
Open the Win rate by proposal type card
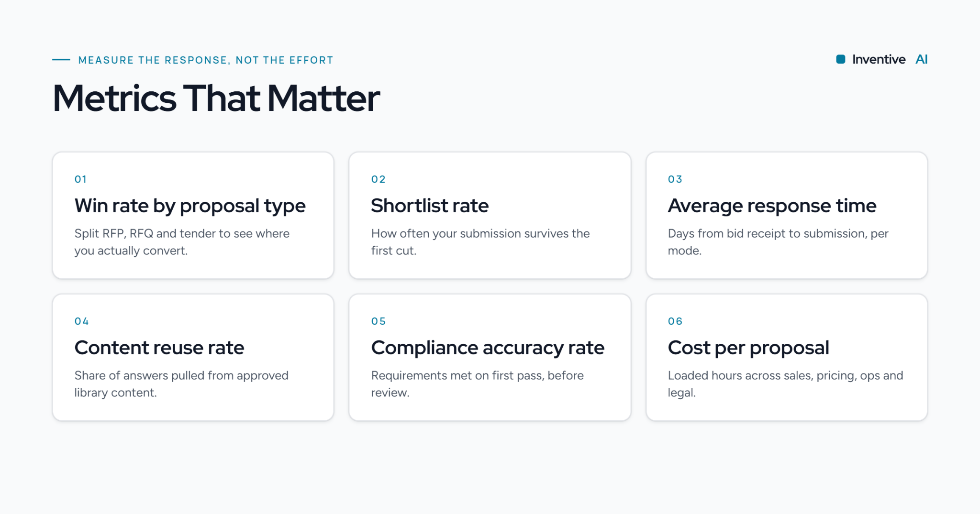[x=193, y=215]
